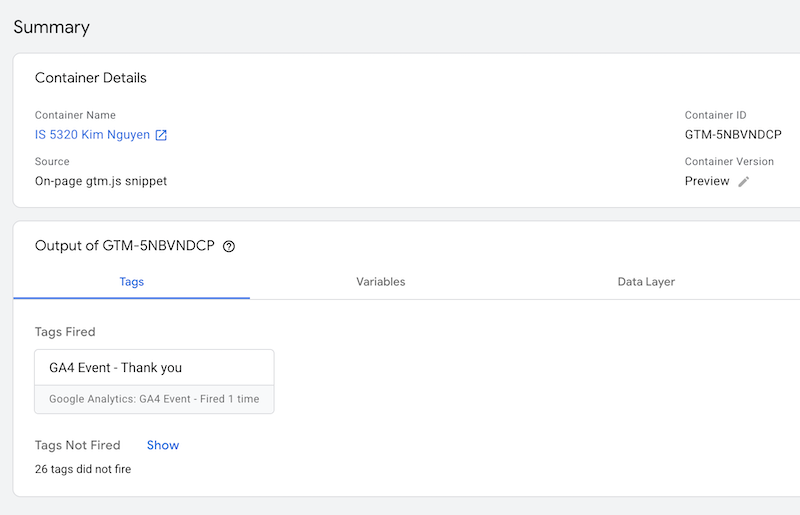800x515 pixels.
Task: Click the help icon beside Output heading
Action: [229, 247]
